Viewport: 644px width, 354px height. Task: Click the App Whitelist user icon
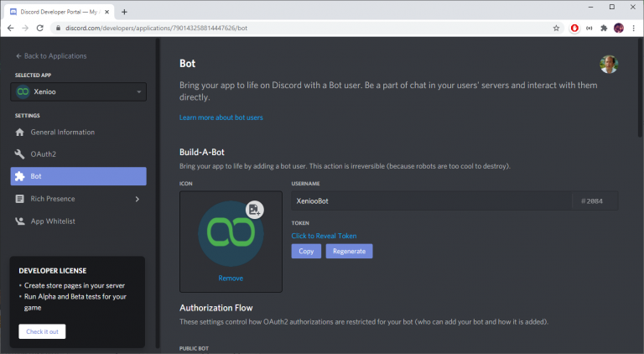20,221
